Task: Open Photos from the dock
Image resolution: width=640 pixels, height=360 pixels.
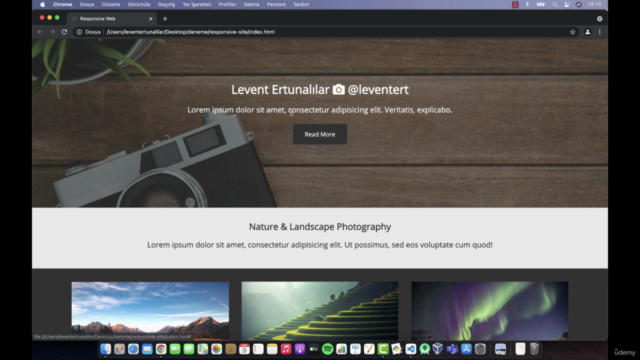Action: point(216,349)
